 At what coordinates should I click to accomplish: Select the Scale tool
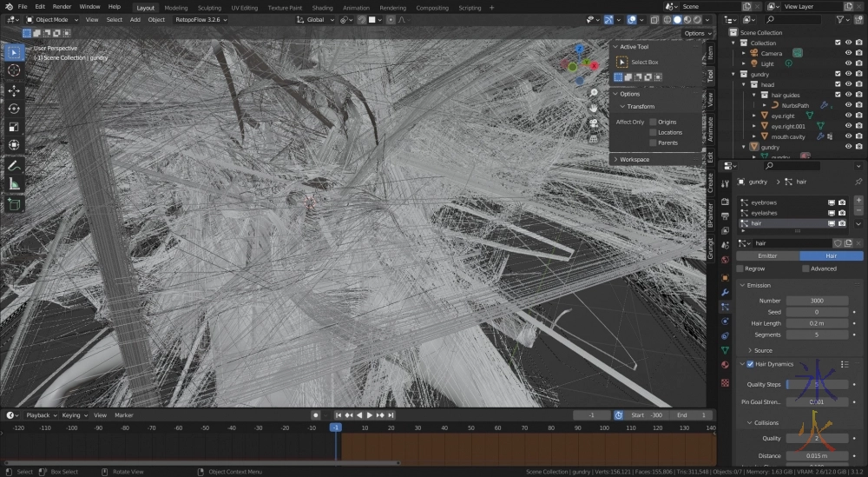pyautogui.click(x=14, y=127)
